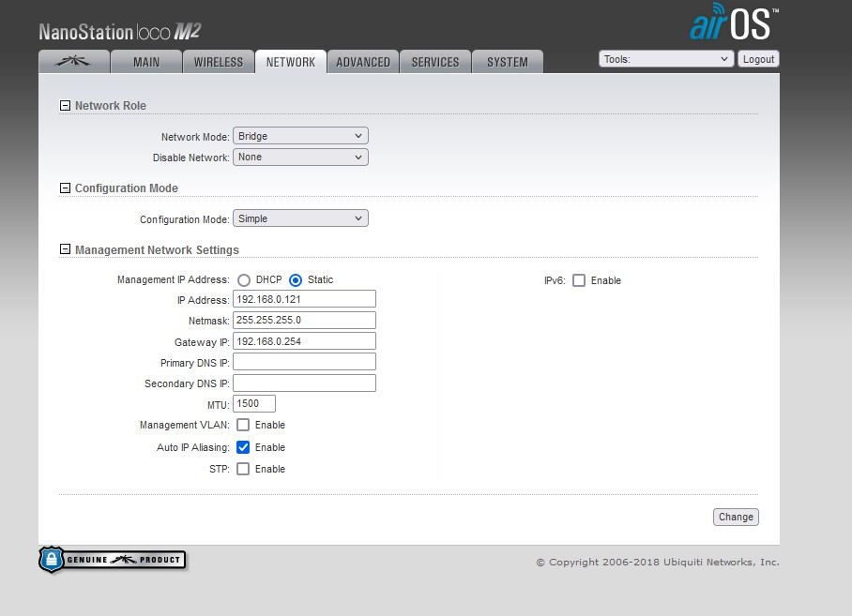
Task: Collapse the Configuration Mode section
Action: click(x=65, y=188)
